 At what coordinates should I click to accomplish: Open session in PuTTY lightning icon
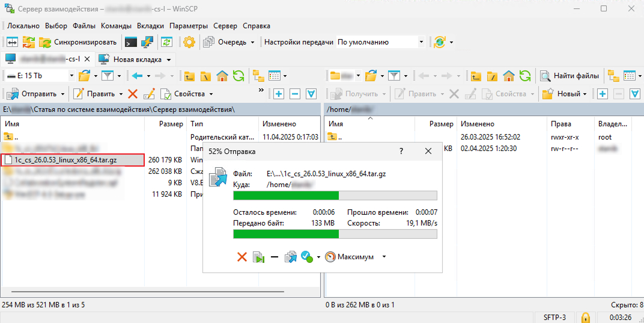pyautogui.click(x=147, y=42)
